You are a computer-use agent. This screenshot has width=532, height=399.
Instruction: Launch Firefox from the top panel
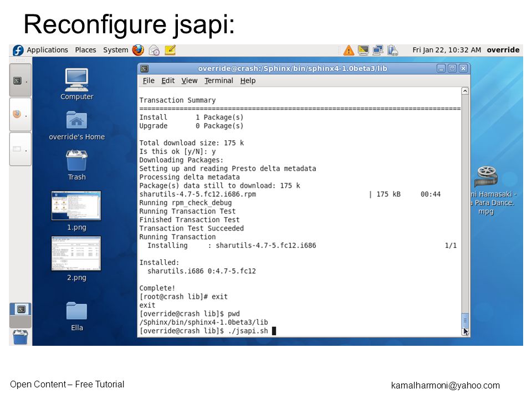pos(138,50)
